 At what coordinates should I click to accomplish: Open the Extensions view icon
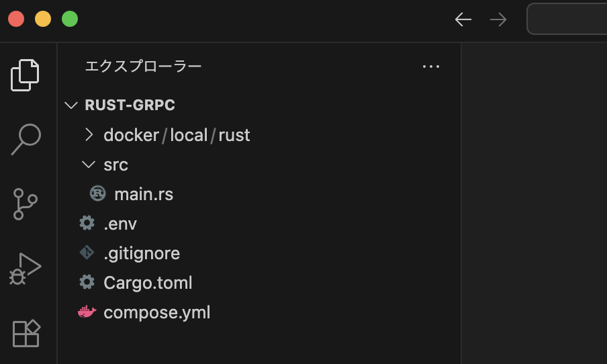(26, 333)
